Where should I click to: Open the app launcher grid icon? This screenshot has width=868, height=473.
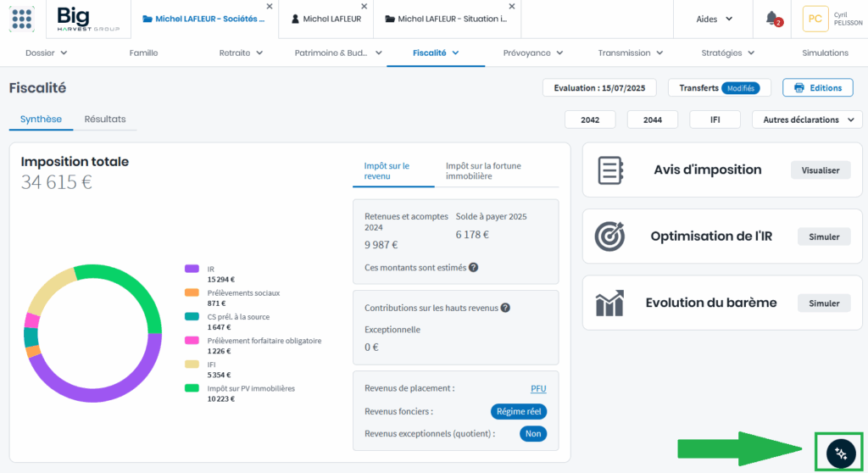22,19
